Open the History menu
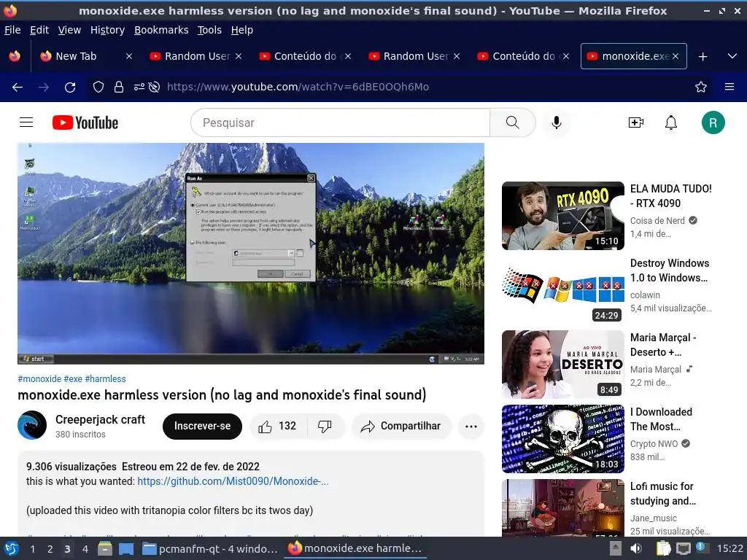The image size is (747, 560). click(x=107, y=30)
